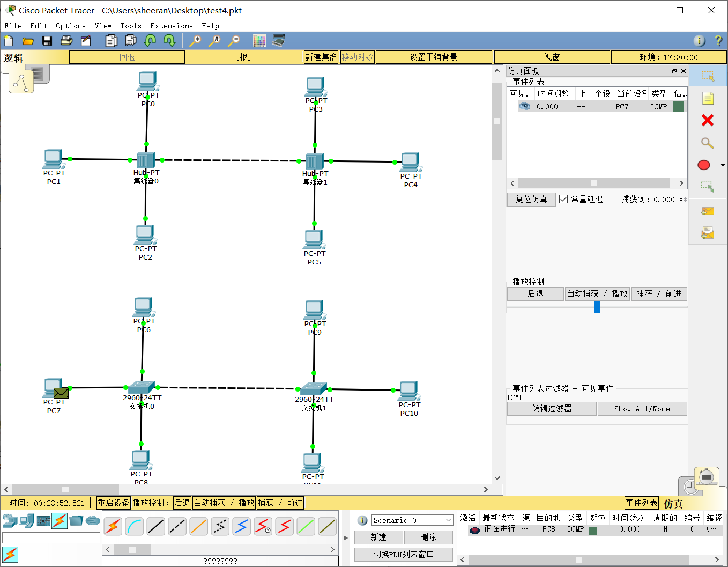The width and height of the screenshot is (728, 567).
Task: Open the File menu
Action: pyautogui.click(x=13, y=26)
